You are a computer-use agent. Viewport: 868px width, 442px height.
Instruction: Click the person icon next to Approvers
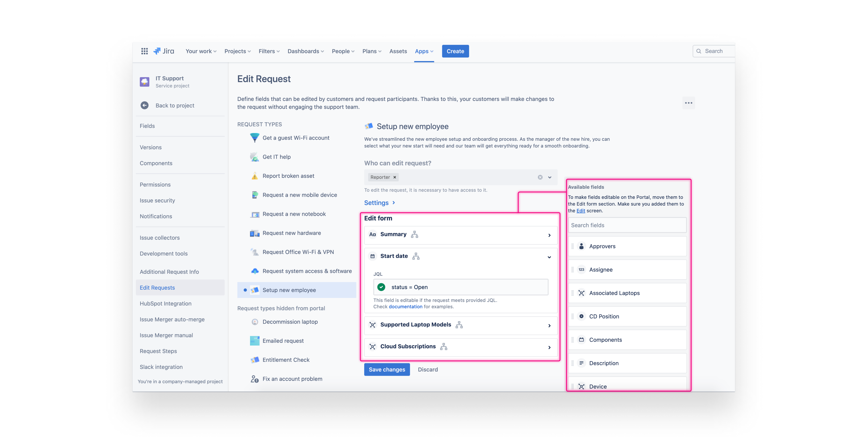pos(581,246)
